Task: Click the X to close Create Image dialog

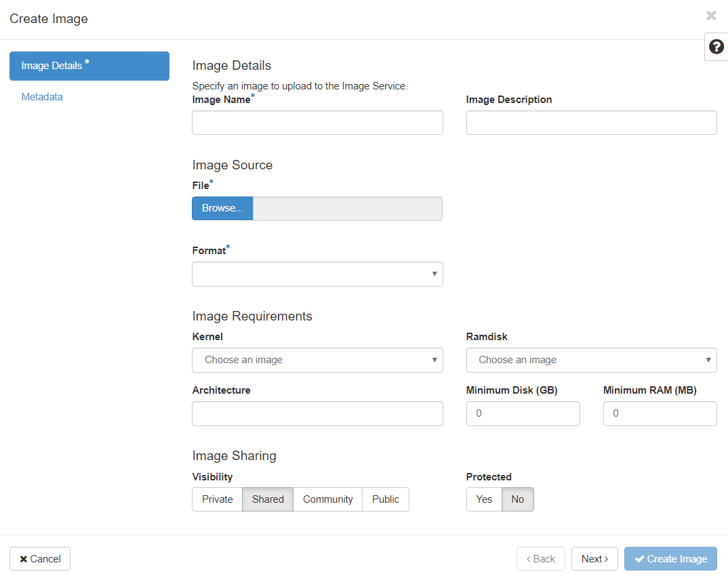Action: click(x=711, y=16)
